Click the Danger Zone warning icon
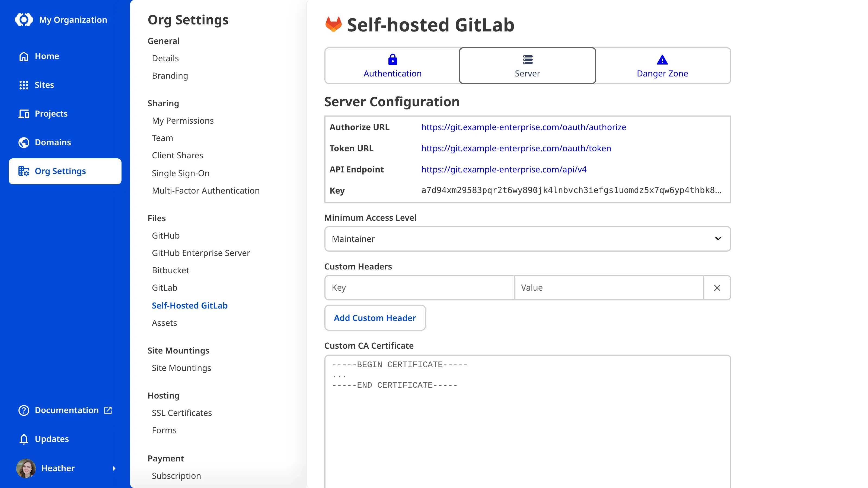Viewport: 868px width, 488px height. (662, 60)
